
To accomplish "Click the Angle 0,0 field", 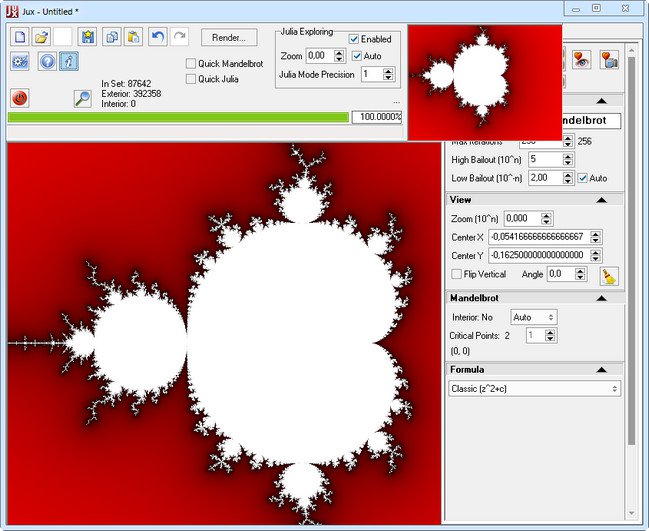I will pyautogui.click(x=561, y=274).
